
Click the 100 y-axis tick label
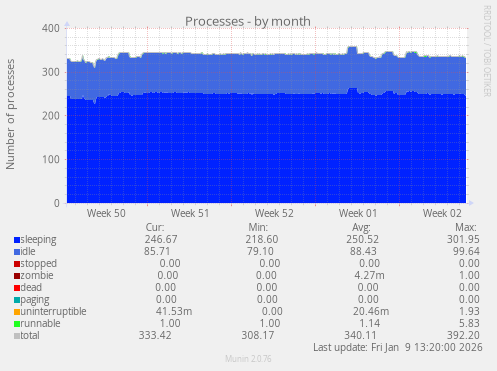pos(51,159)
